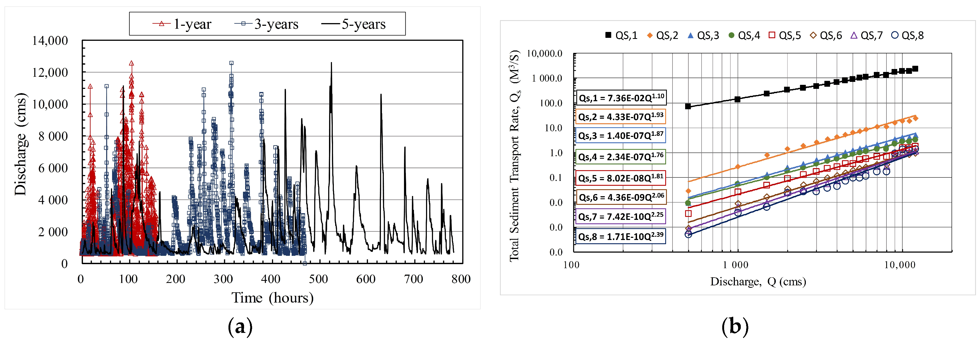Click the Qs,8 = 1.71E-10Q equation box
Viewport: 980px width, 342px height.
tap(621, 236)
